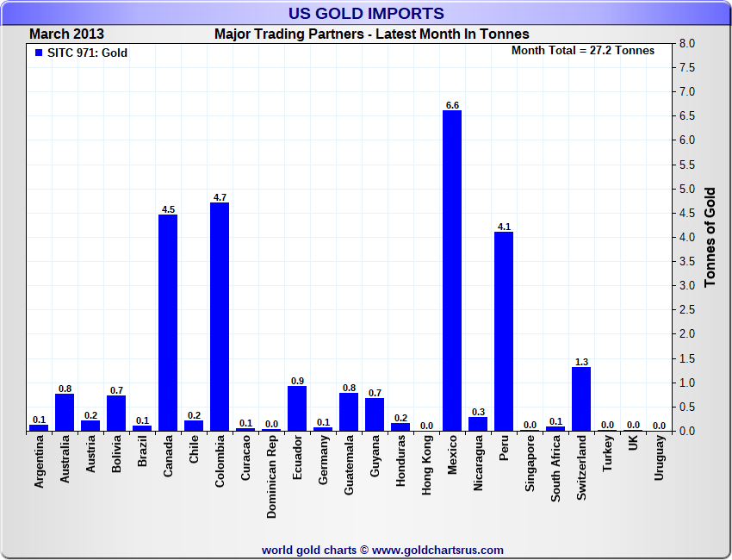Click the Tonnes of Gold axis title
Screen dimensions: 732x560
(710, 237)
